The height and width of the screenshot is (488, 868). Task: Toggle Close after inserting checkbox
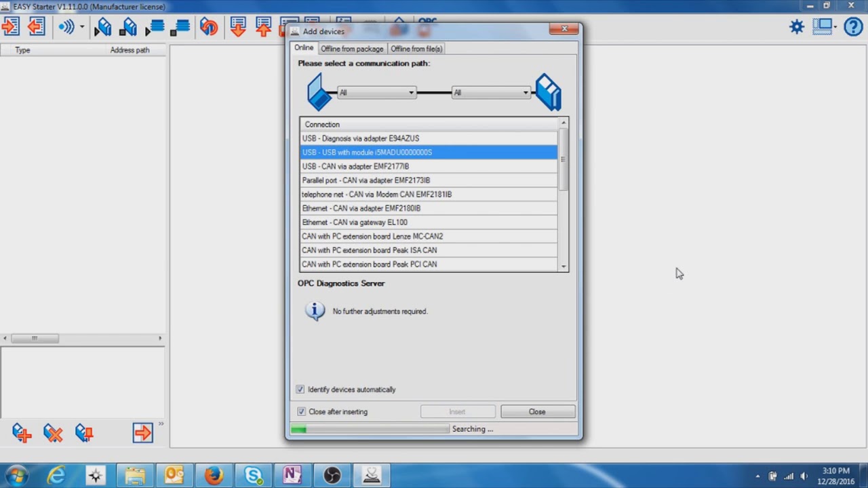(x=301, y=412)
